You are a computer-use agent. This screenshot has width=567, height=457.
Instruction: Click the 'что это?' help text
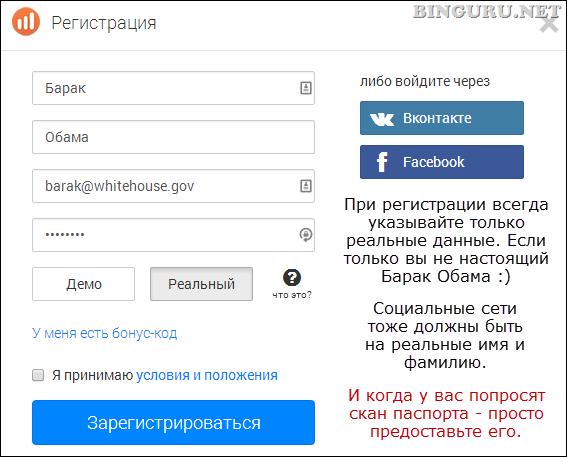click(291, 295)
